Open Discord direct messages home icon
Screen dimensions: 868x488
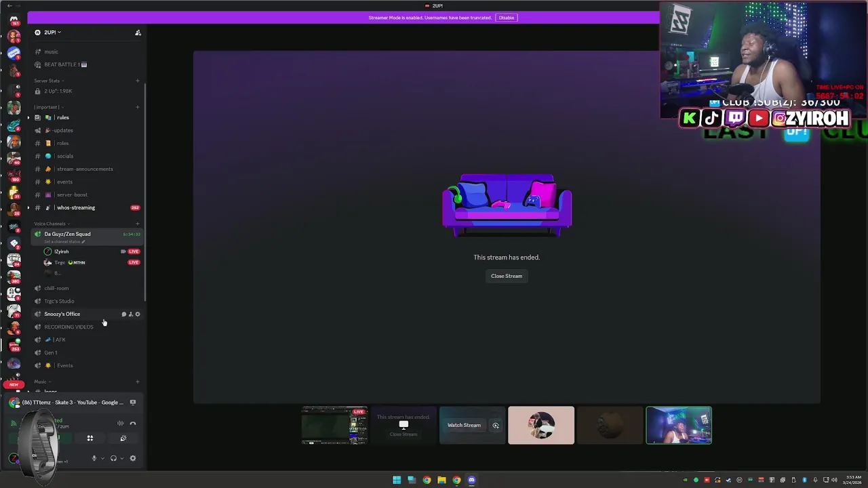pos(14,20)
